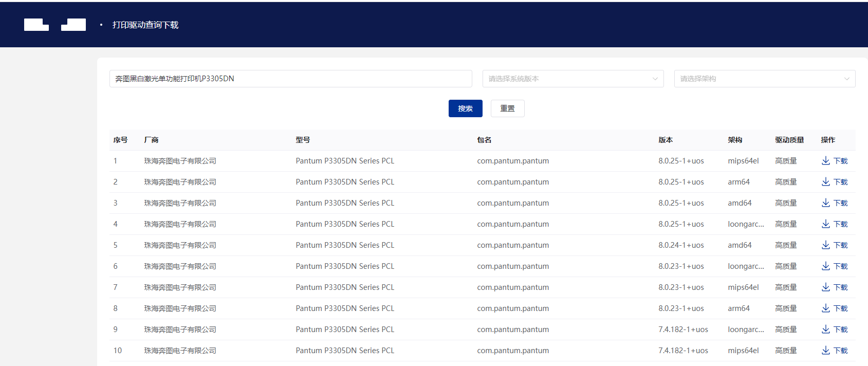This screenshot has width=868, height=366.
Task: Click the 驱动质量 column header
Action: [789, 140]
